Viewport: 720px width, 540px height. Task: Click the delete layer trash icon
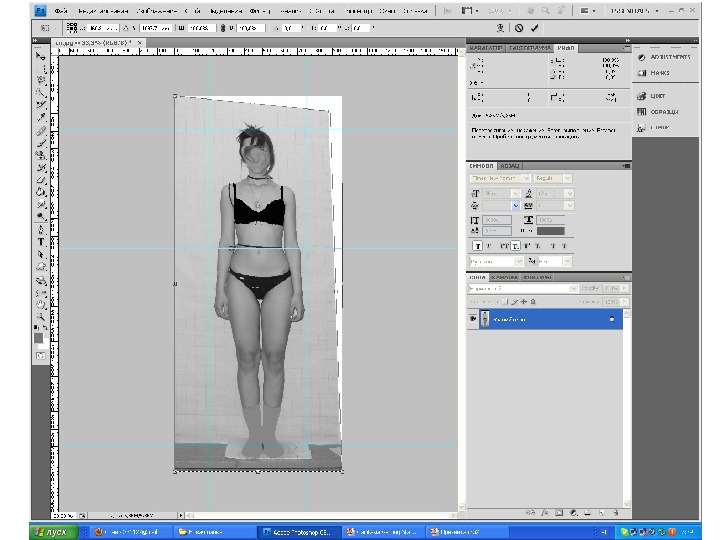[x=616, y=512]
